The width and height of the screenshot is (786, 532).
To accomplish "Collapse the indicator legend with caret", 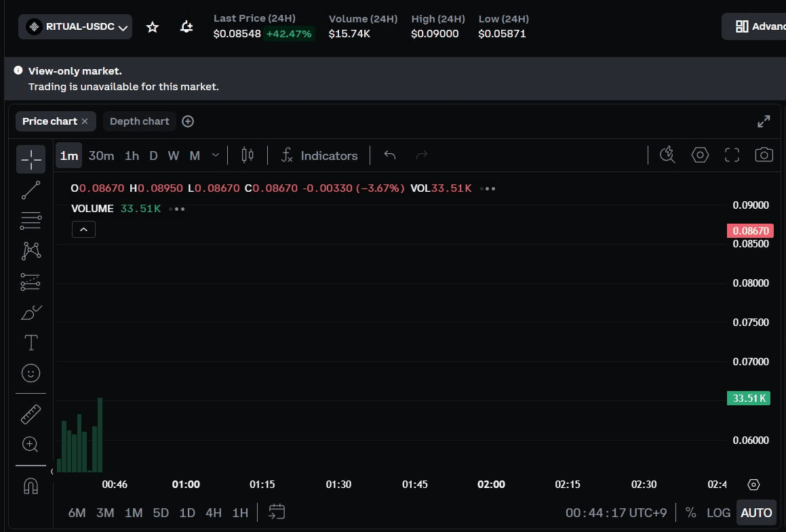I will [83, 230].
